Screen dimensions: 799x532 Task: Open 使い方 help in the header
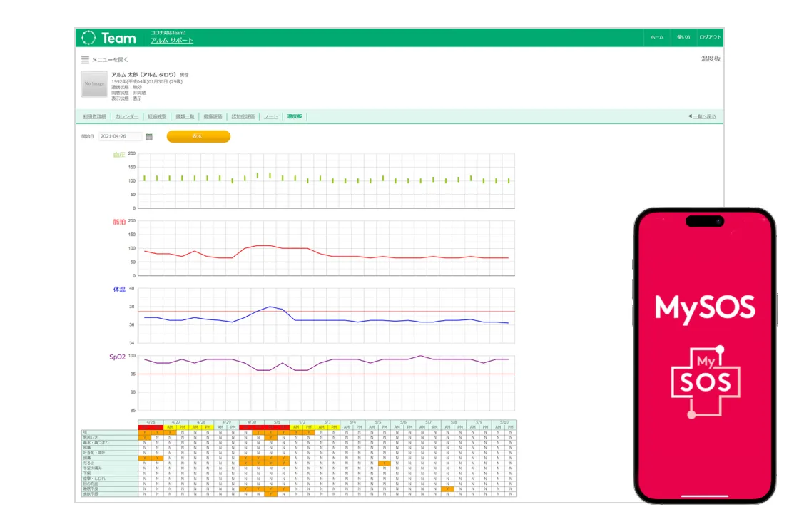(683, 37)
